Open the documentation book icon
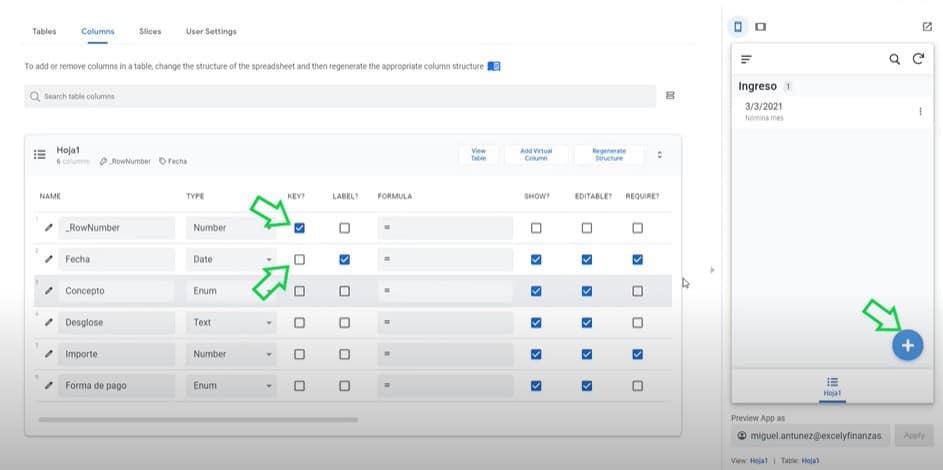 coord(494,66)
